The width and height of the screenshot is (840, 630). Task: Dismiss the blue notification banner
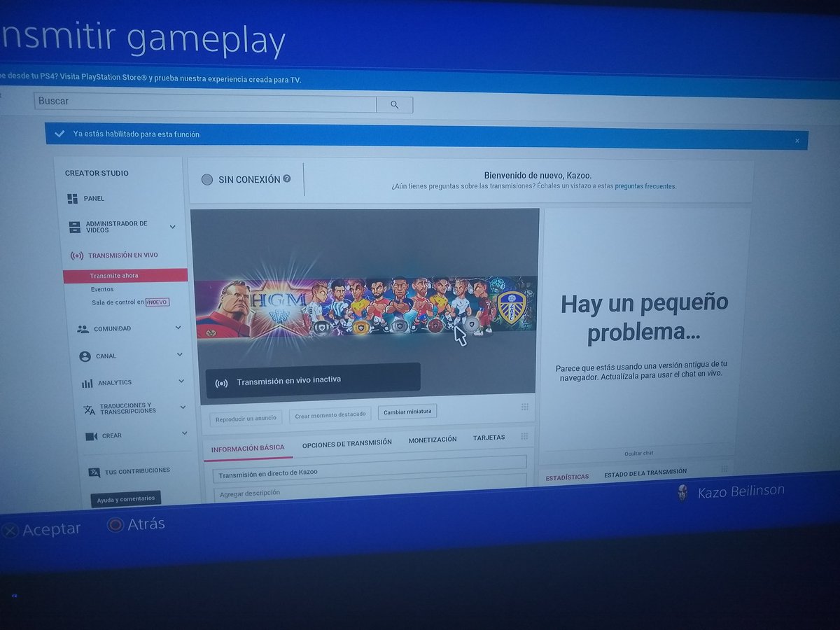[797, 141]
